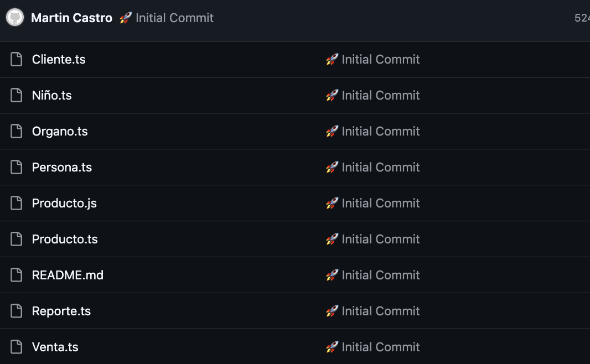Open the Producto.ts file
Image resolution: width=590 pixels, height=364 pixels.
pyautogui.click(x=65, y=239)
